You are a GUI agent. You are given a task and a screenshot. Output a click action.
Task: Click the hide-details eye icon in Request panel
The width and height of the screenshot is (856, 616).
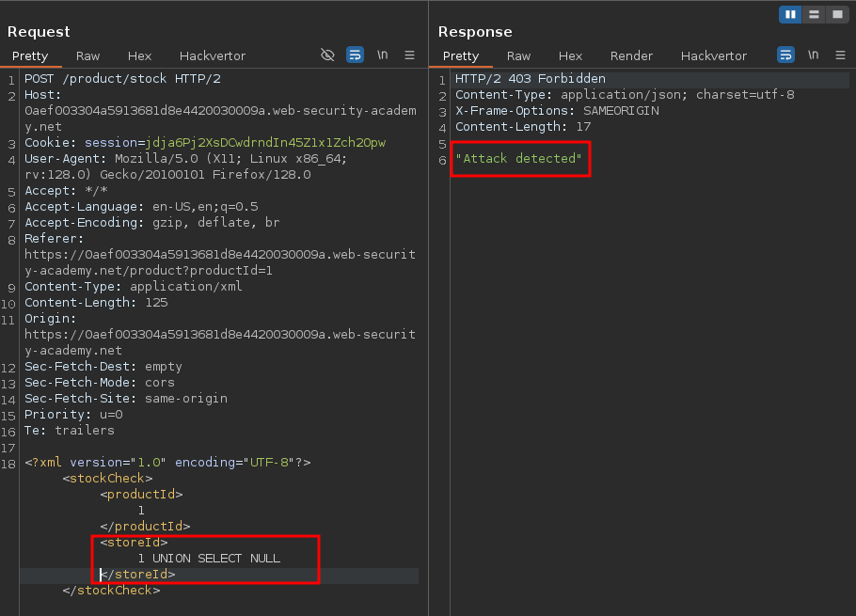pos(327,55)
